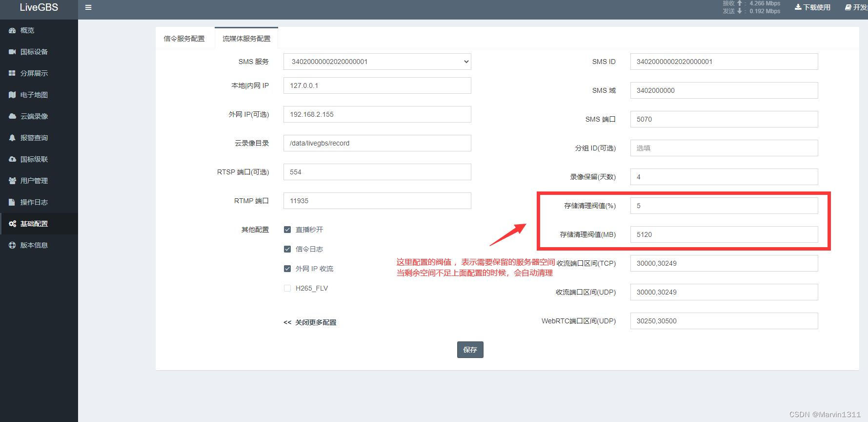
Task: Disable the 外网 IP 收流 checkbox
Action: pyautogui.click(x=287, y=269)
